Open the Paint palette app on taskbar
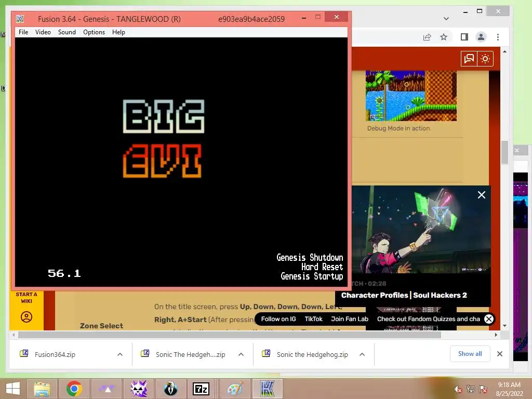The width and height of the screenshot is (532, 399). pyautogui.click(x=235, y=389)
